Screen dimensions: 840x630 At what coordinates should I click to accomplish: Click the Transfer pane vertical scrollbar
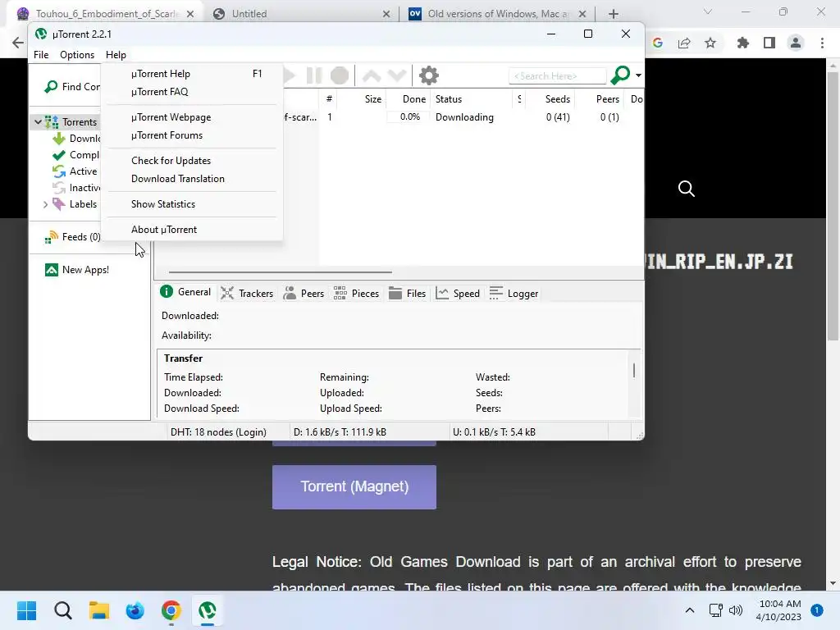click(x=634, y=371)
